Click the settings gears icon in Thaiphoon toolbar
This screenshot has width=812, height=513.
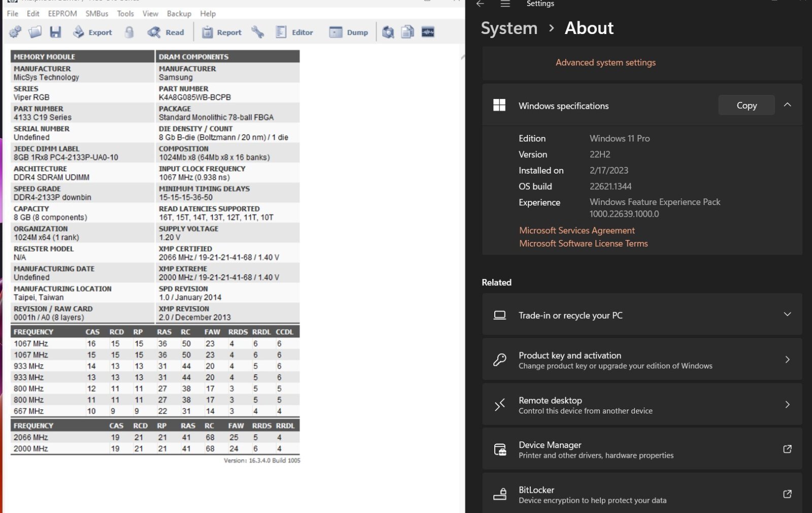click(15, 32)
